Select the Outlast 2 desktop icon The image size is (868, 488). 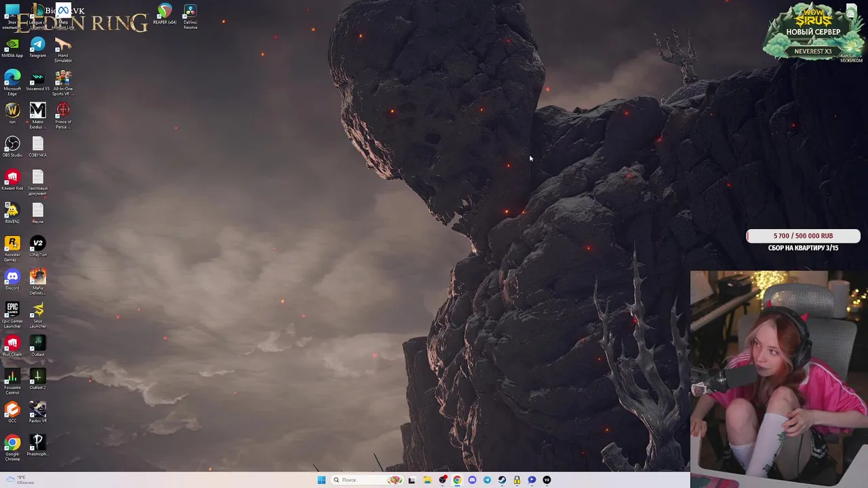click(x=38, y=380)
